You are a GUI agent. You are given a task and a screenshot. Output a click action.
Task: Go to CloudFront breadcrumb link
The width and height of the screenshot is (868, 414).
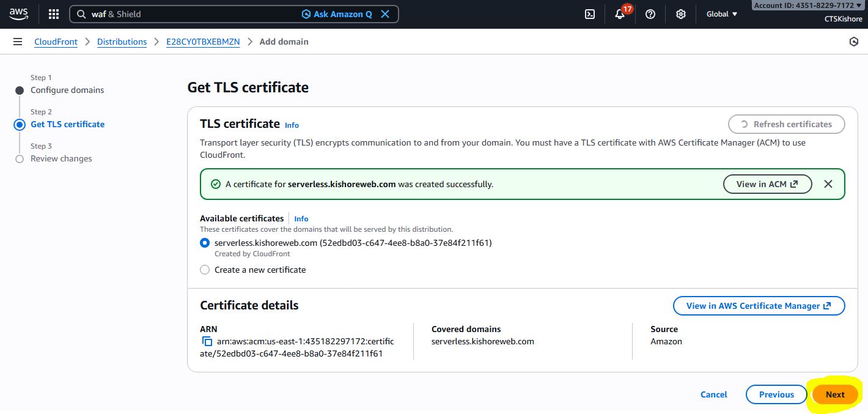pyautogui.click(x=56, y=42)
